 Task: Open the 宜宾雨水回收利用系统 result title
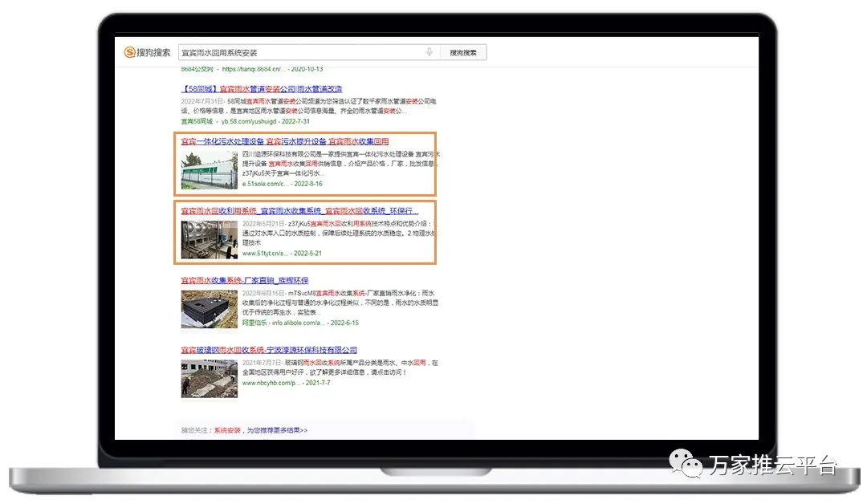coord(299,211)
